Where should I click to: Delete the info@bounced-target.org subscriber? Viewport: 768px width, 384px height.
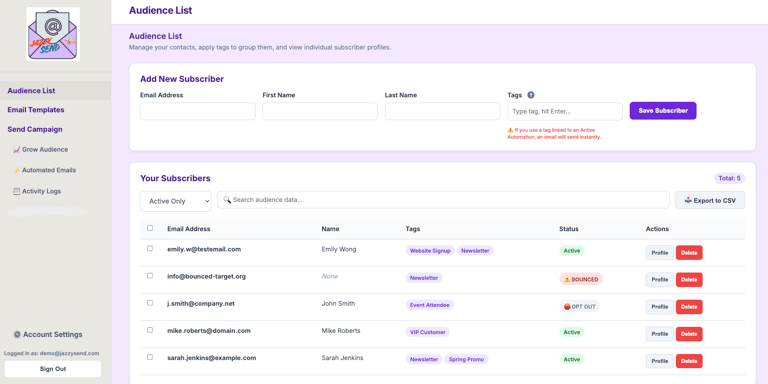[689, 280]
